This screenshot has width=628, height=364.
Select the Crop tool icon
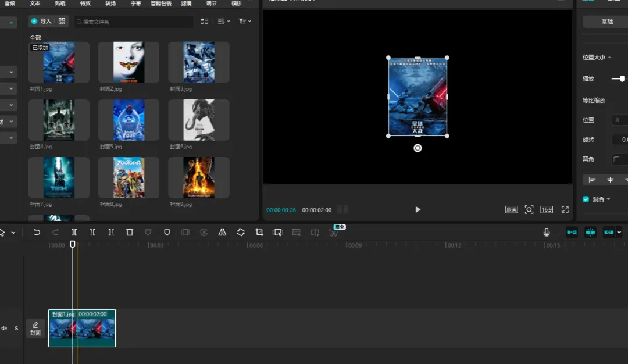pos(259,232)
